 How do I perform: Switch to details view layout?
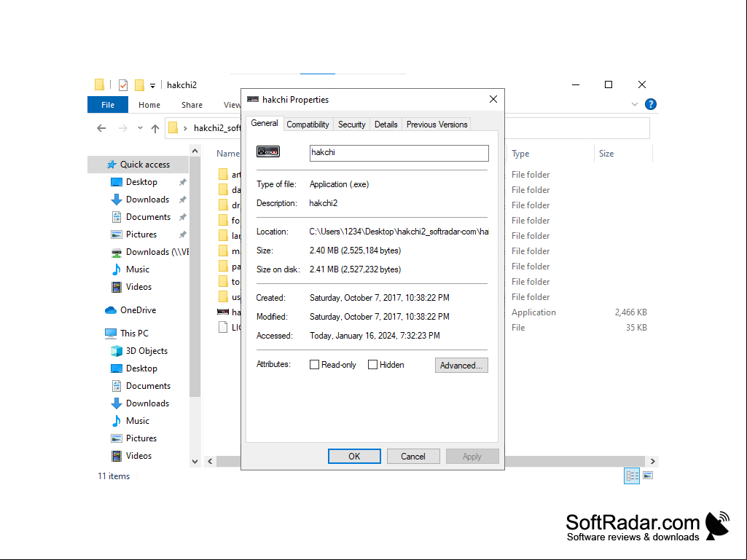point(632,476)
